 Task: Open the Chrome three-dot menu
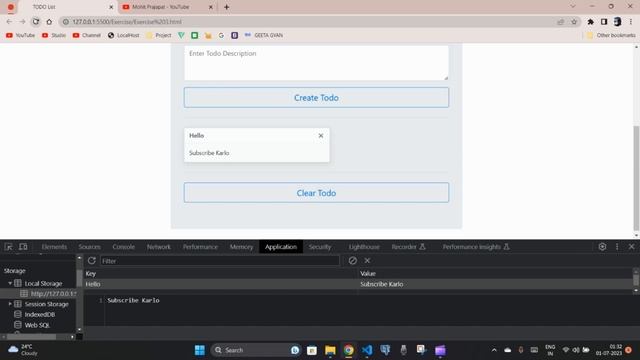coord(631,22)
